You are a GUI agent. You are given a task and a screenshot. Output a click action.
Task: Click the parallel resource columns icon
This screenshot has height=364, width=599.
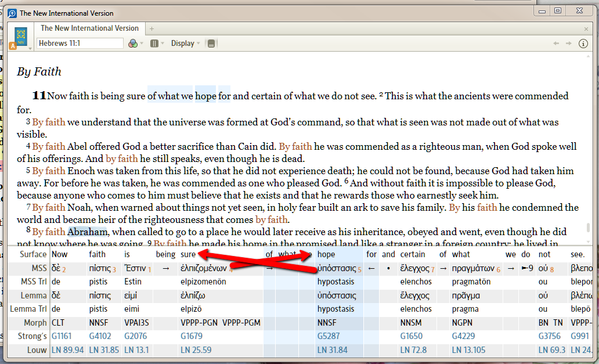click(154, 44)
